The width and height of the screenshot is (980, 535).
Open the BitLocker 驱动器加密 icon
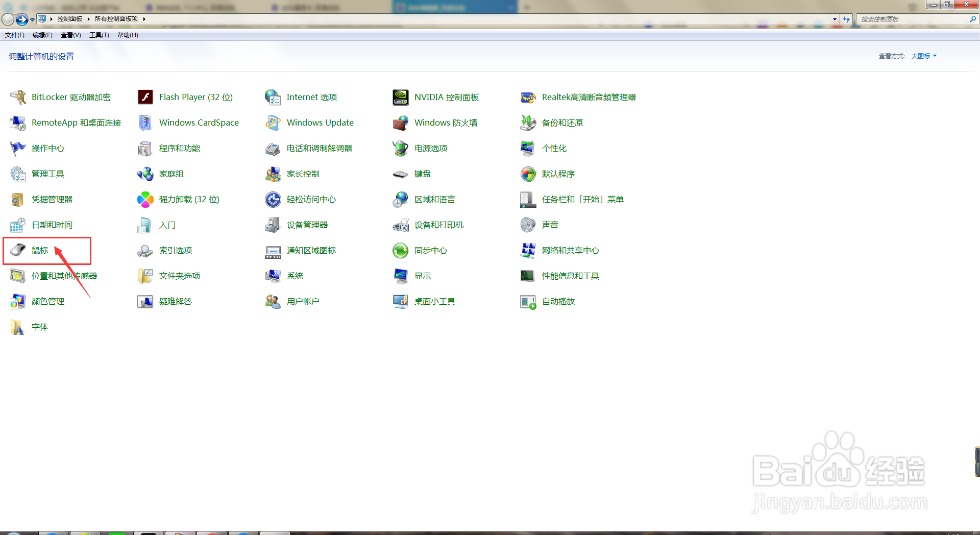(x=18, y=97)
